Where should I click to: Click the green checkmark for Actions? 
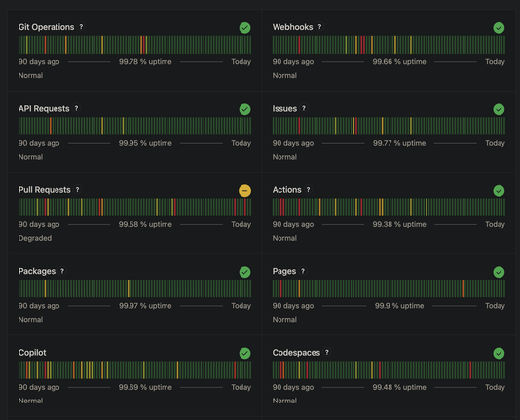pos(499,190)
